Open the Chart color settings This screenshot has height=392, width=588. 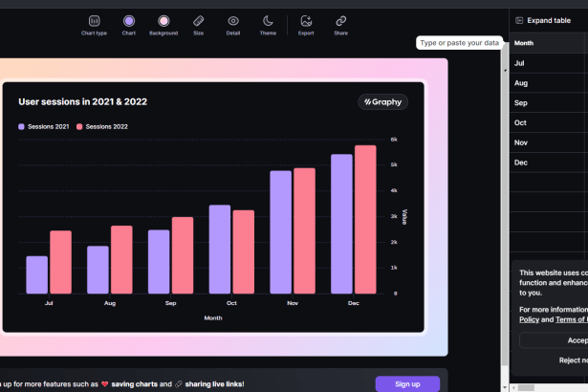tap(129, 21)
